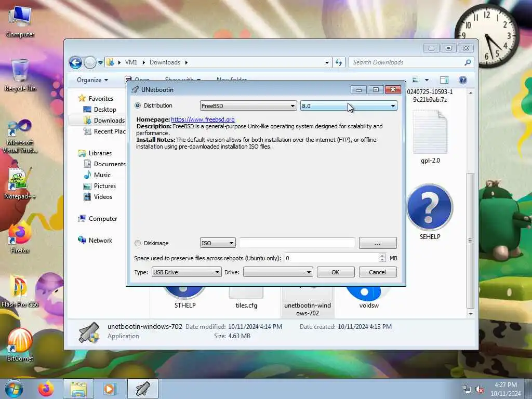Select the tiles.cfg file
Viewport: 532px width, 399px height.
tap(246, 298)
